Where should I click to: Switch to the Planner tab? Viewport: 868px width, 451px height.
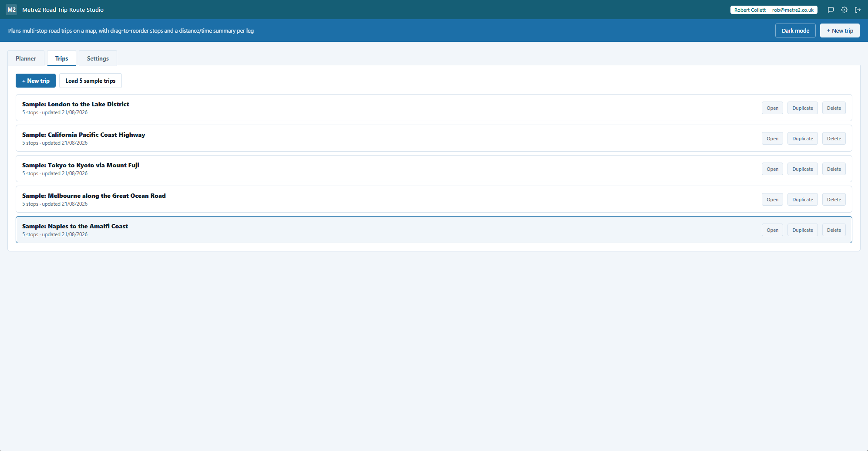point(26,58)
